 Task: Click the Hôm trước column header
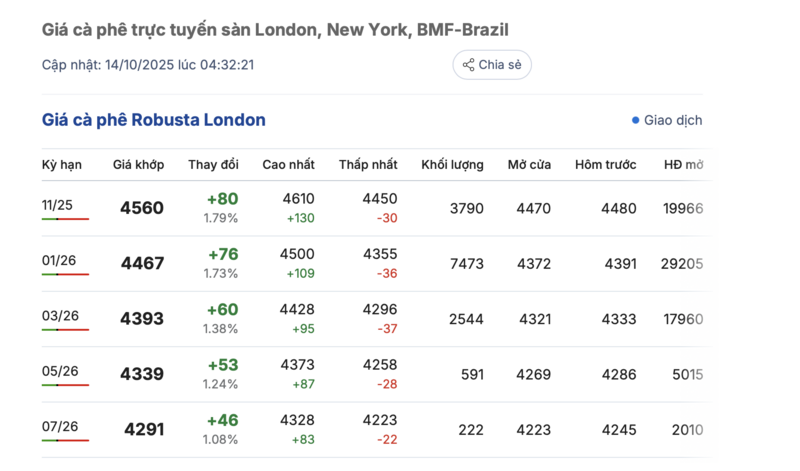pyautogui.click(x=605, y=164)
